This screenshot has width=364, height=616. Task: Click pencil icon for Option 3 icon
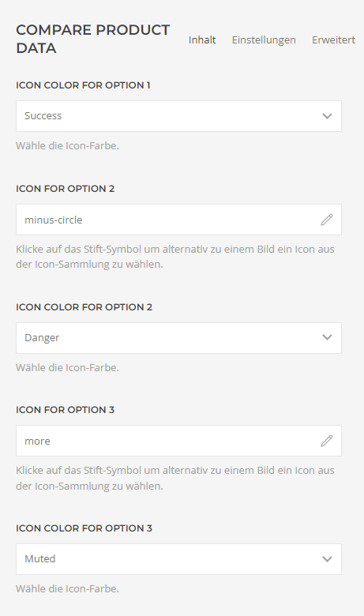pos(327,441)
